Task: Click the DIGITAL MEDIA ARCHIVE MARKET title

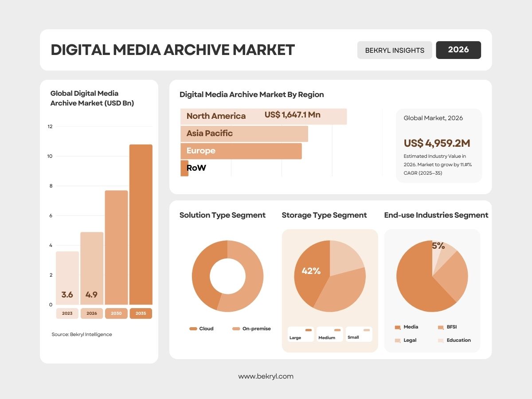Action: 173,50
